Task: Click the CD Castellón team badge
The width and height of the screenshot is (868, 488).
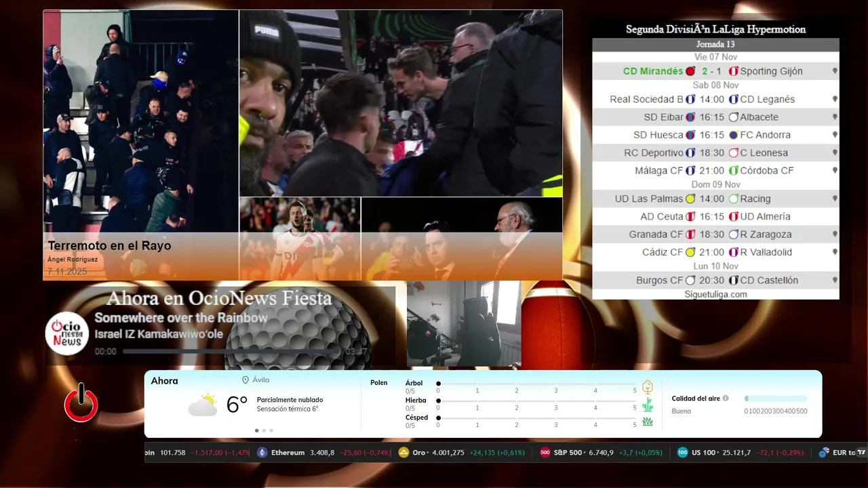Action: (x=733, y=281)
